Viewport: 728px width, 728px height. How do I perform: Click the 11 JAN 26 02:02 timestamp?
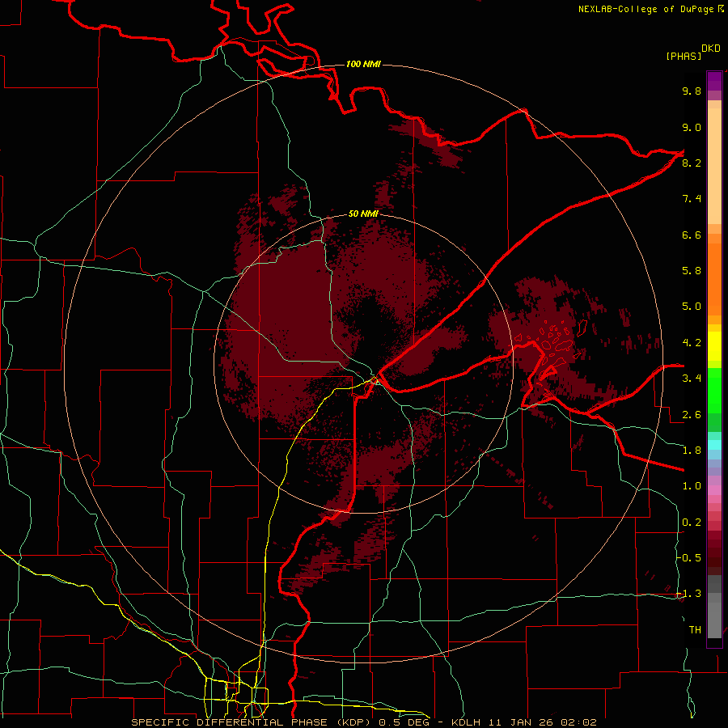541,722
